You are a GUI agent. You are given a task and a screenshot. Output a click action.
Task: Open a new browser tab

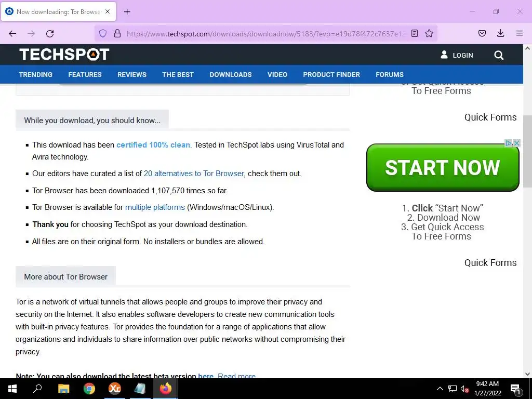coord(127,12)
